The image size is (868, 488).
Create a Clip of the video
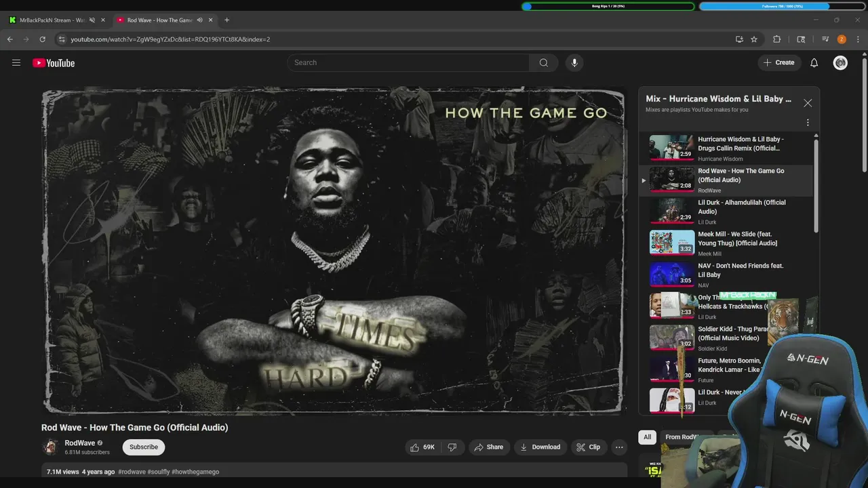pos(588,447)
